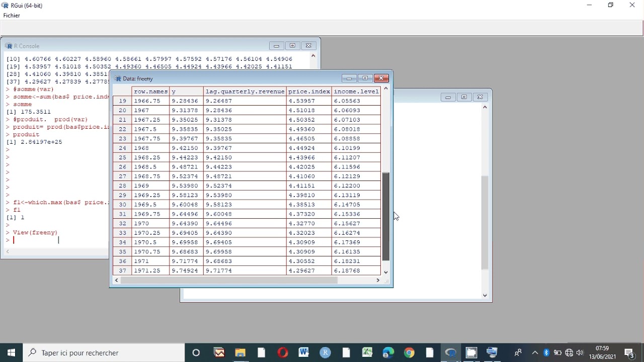Click cell 6.18768 in income.level column

point(357,270)
